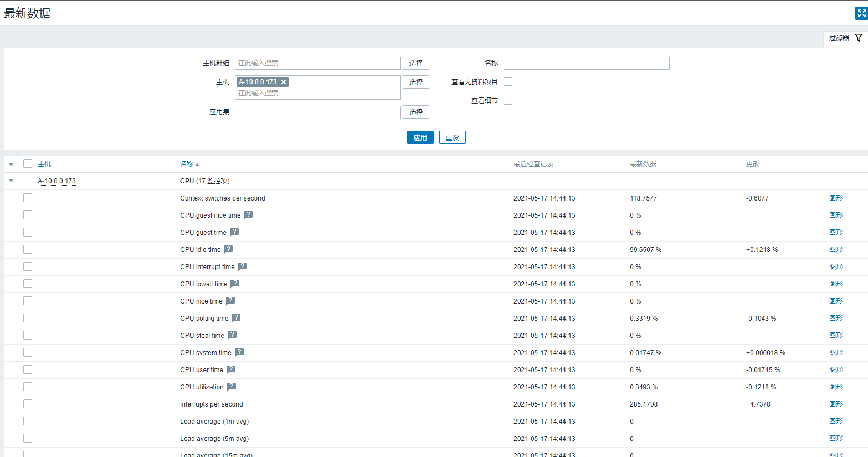Enable 查看细节 checkbox
The image size is (868, 457).
point(508,100)
